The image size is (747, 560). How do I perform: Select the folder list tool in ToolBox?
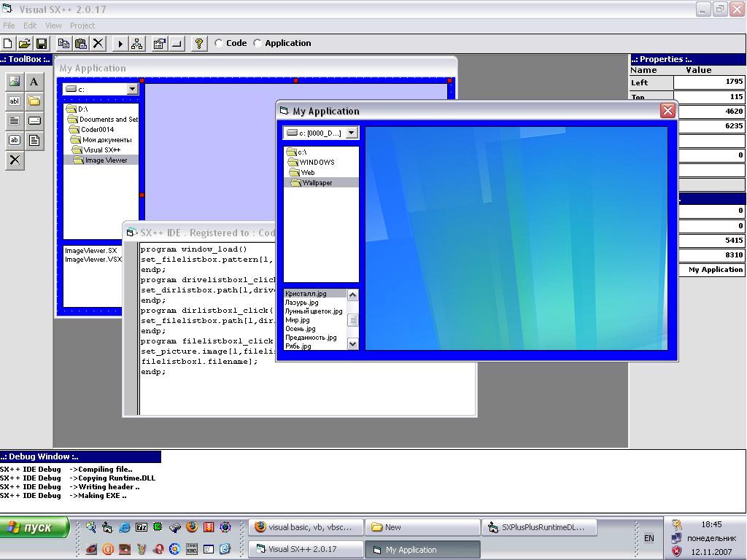(x=34, y=101)
